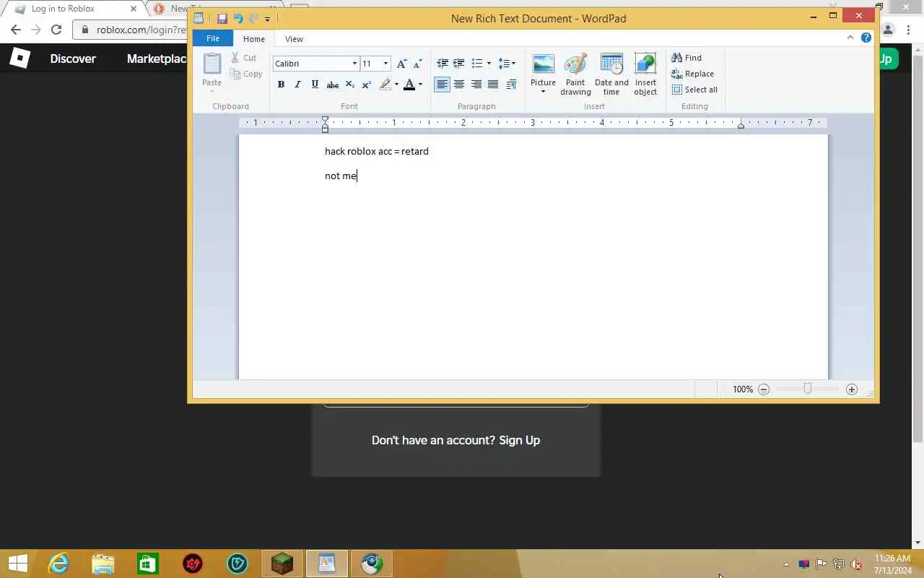
Task: Open Discover in the Roblox navbar
Action: click(x=73, y=59)
